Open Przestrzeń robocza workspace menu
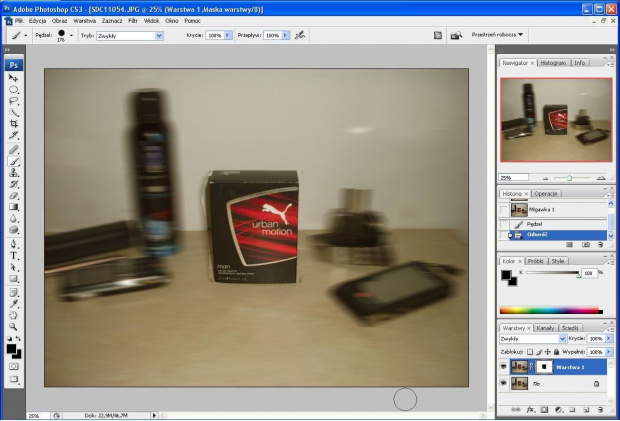Viewport: 620px width, 421px height. click(497, 35)
